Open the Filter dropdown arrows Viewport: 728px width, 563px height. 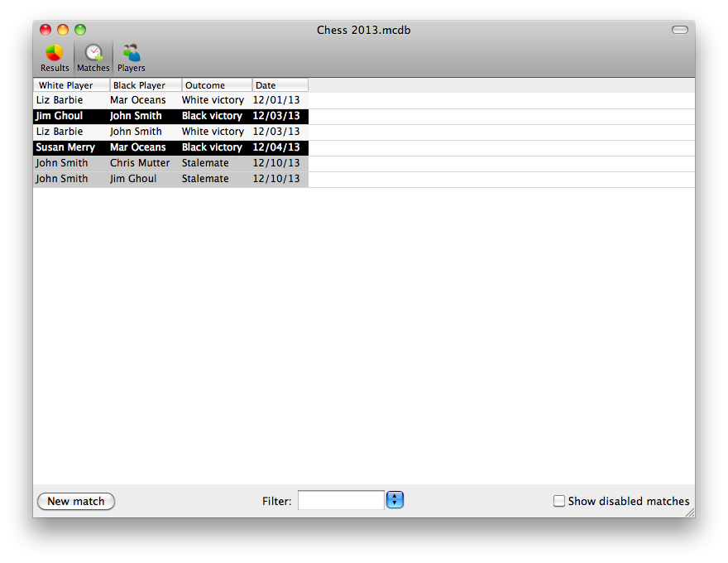[x=395, y=500]
